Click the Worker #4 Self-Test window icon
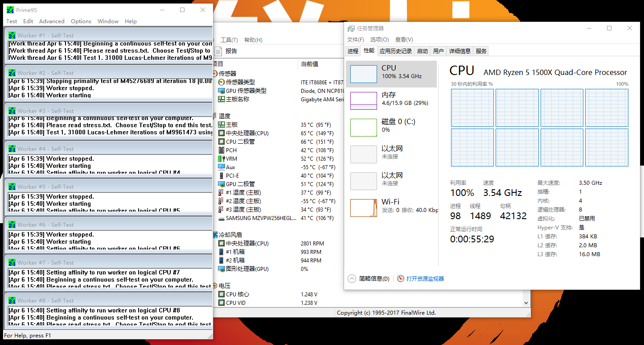The image size is (644, 345). (12, 149)
